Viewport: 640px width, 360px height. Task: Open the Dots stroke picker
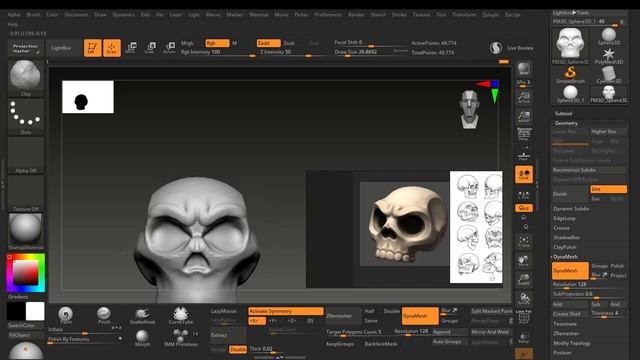coord(25,116)
